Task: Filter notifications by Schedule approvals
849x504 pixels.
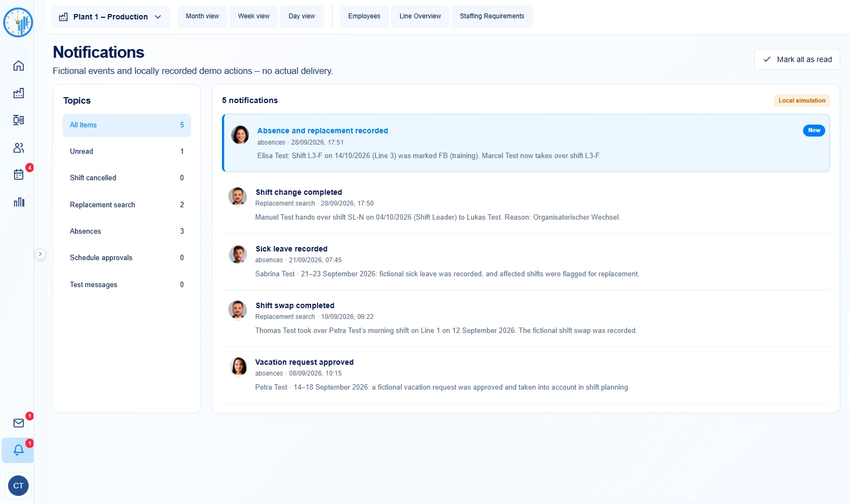Action: click(x=127, y=258)
